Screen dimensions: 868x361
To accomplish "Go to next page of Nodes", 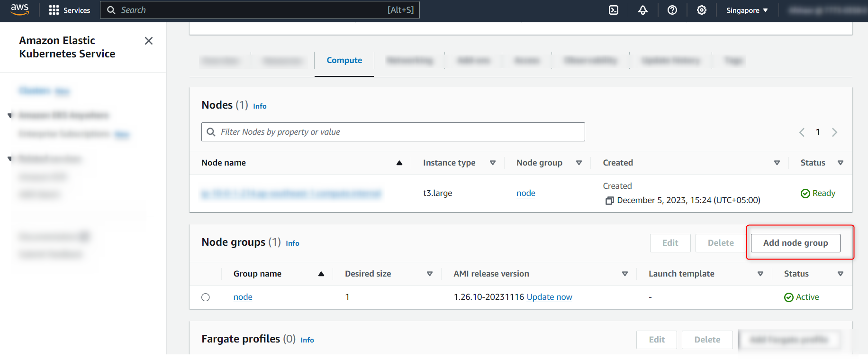I will 835,132.
